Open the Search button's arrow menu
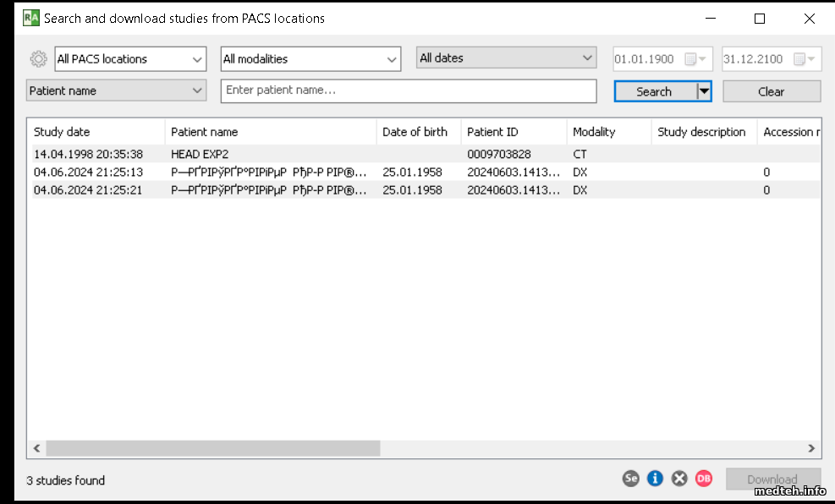This screenshot has width=835, height=504. pos(703,91)
